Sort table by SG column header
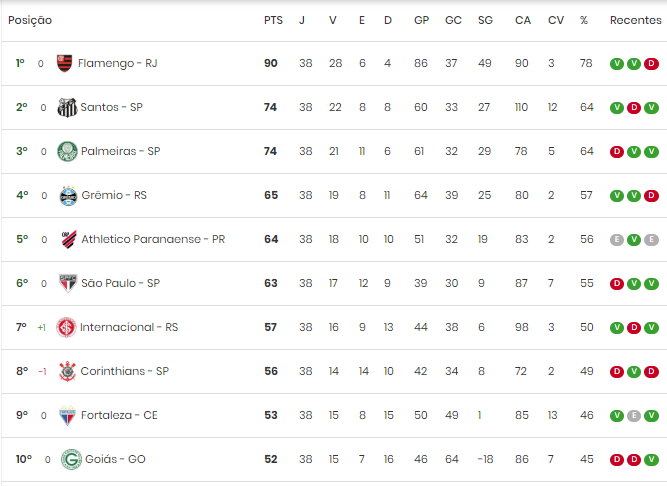This screenshot has width=667, height=486. 485,20
